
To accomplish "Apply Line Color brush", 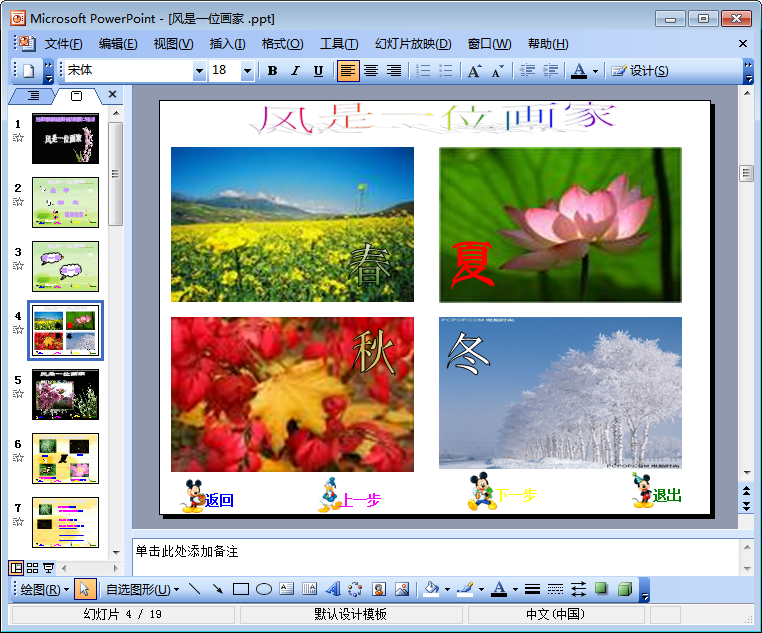I will (465, 589).
